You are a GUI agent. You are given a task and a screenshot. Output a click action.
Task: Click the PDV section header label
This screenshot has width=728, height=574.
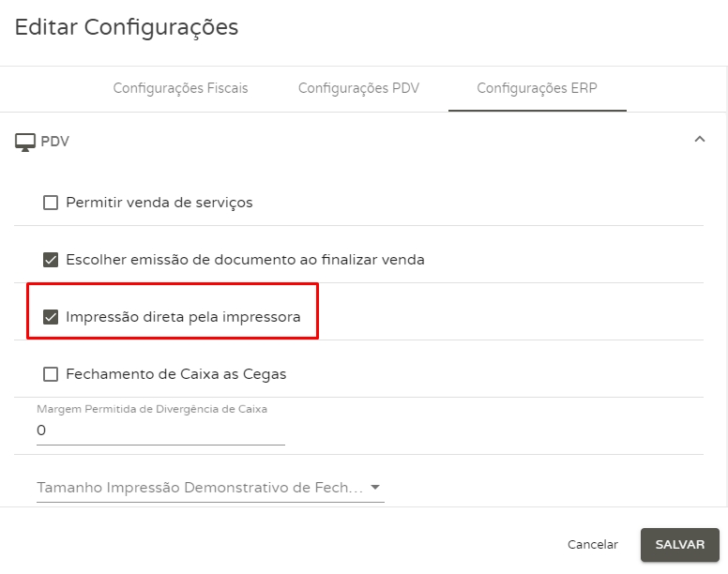pos(55,143)
